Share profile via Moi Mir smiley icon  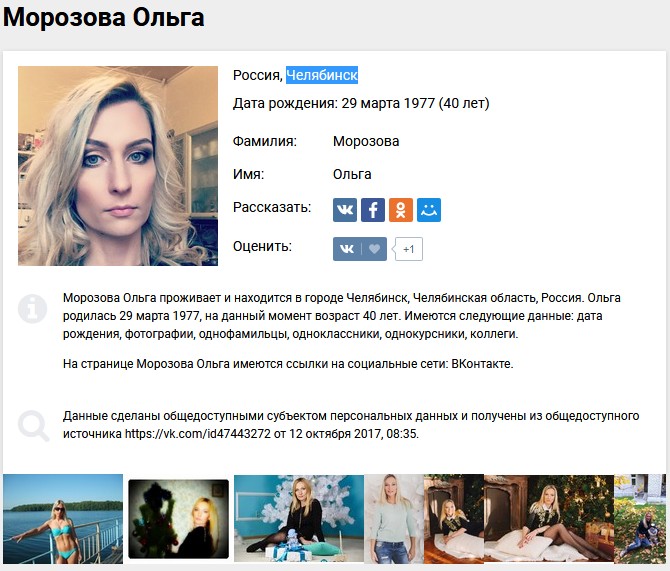coord(429,210)
